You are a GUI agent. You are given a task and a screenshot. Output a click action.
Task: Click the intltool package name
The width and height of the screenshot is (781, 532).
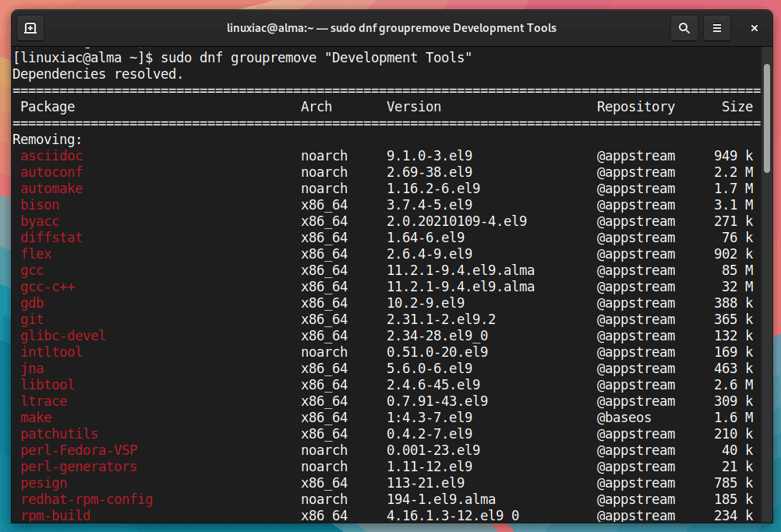[51, 352]
